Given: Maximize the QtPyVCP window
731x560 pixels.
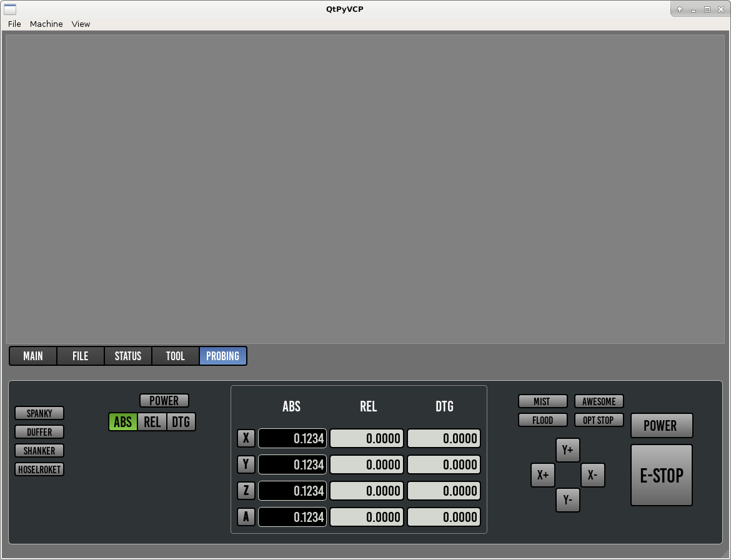Looking at the screenshot, I should pyautogui.click(x=707, y=9).
